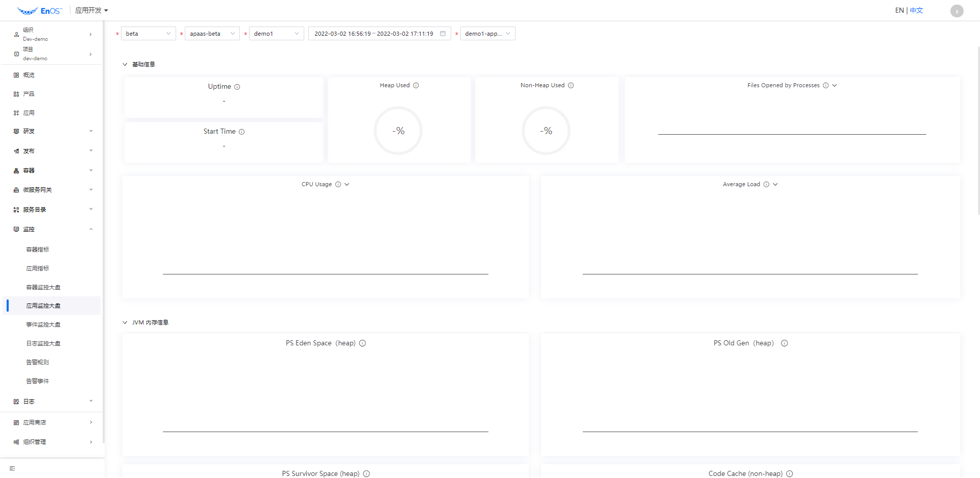980x478 pixels.
Task: Open the 组织管理 organization management icon
Action: 16,442
